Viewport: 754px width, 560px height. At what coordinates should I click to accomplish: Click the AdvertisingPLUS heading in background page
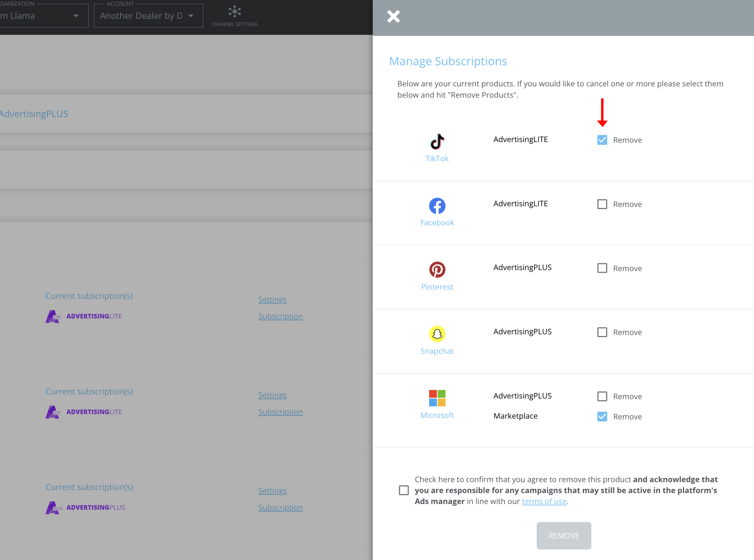pos(34,114)
